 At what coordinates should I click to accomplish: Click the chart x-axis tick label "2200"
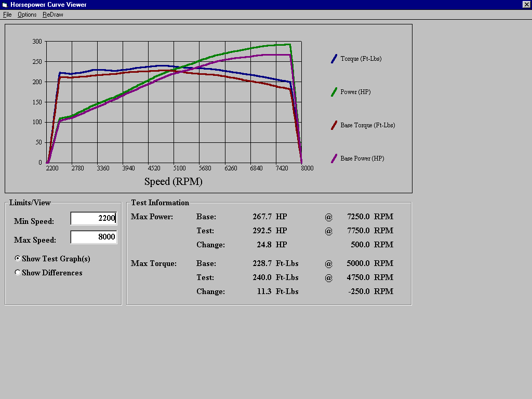[52, 168]
